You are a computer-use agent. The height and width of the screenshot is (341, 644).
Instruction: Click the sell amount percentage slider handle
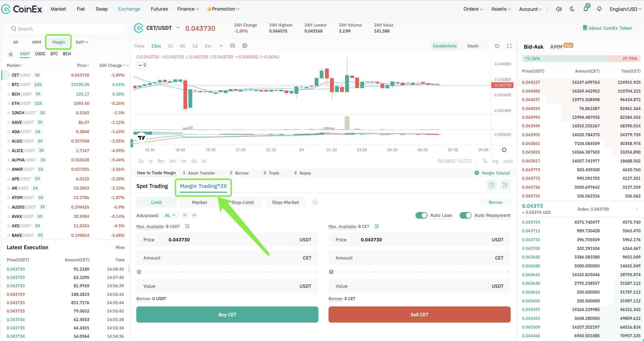pyautogui.click(x=331, y=272)
